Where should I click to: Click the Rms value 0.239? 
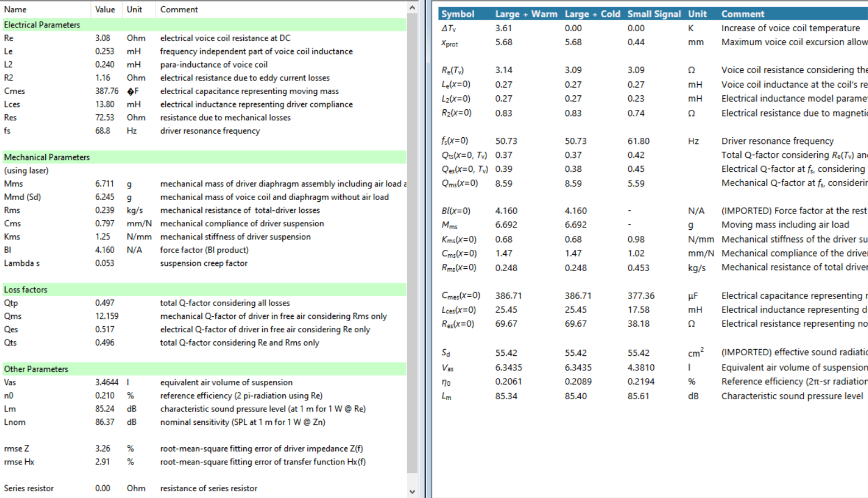[x=104, y=210]
